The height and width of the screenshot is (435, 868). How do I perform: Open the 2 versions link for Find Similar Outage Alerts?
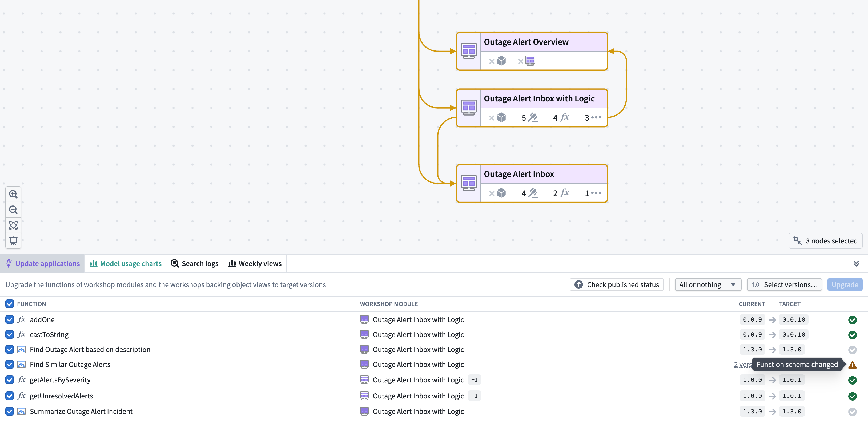coord(743,365)
